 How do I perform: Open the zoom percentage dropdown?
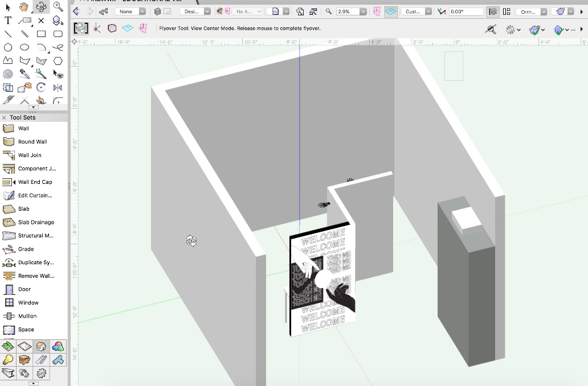(x=363, y=11)
